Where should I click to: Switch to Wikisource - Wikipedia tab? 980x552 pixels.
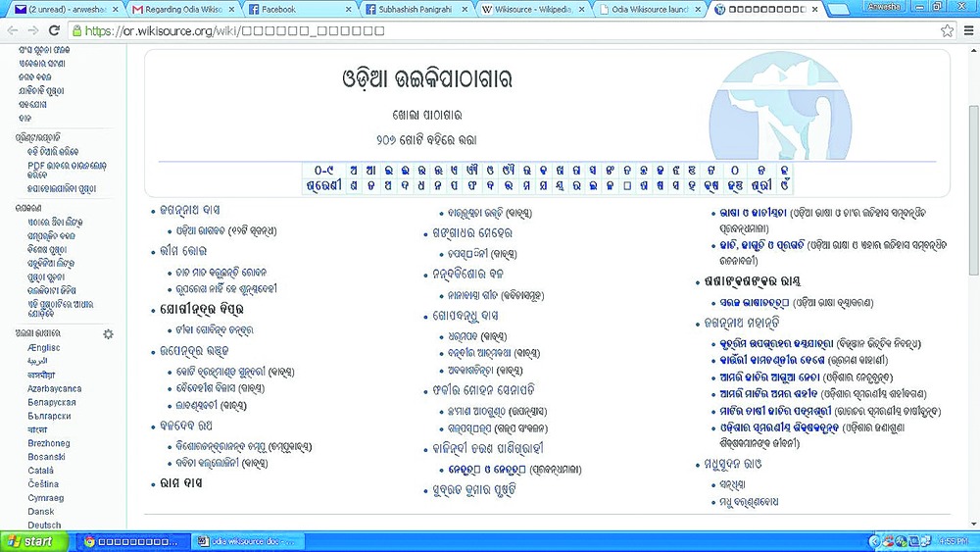pos(529,10)
